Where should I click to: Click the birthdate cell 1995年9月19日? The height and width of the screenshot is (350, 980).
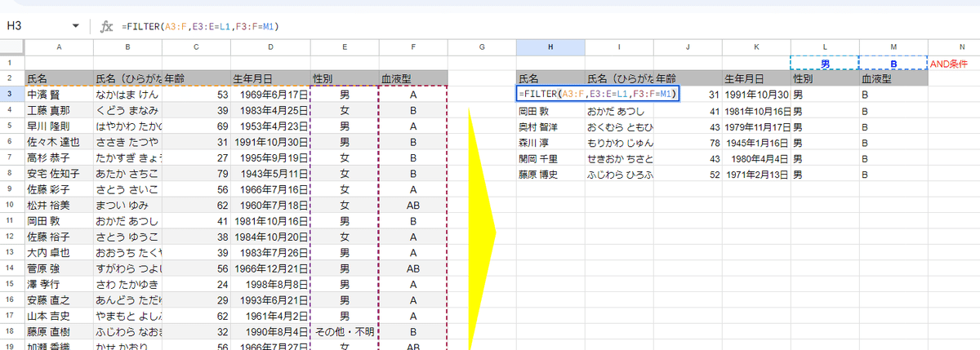[x=270, y=157]
